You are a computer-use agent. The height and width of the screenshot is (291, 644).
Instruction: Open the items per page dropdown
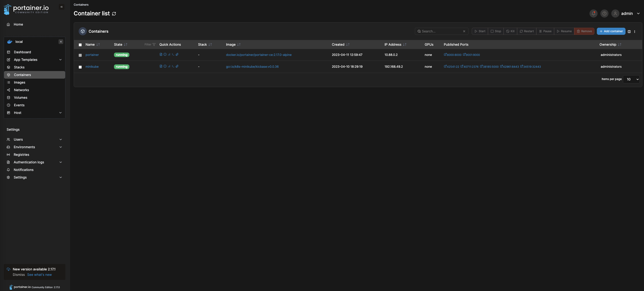[x=631, y=79]
